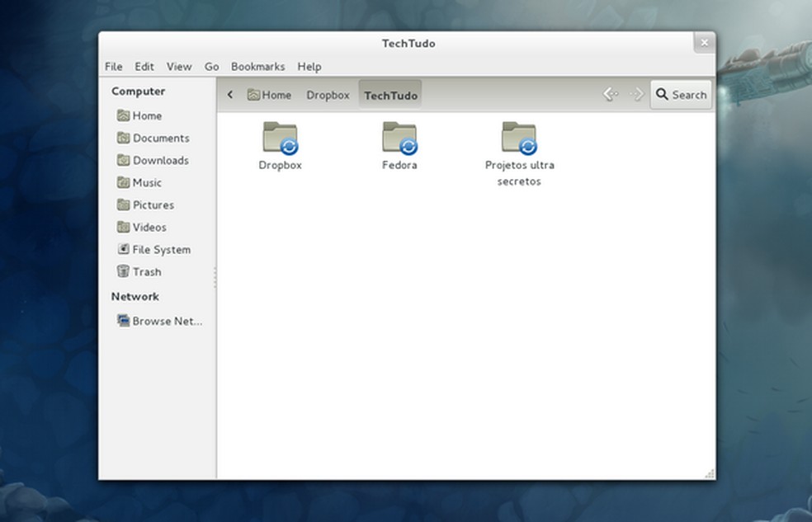Click the window resize grip corner
This screenshot has height=522, width=812.
click(x=709, y=473)
